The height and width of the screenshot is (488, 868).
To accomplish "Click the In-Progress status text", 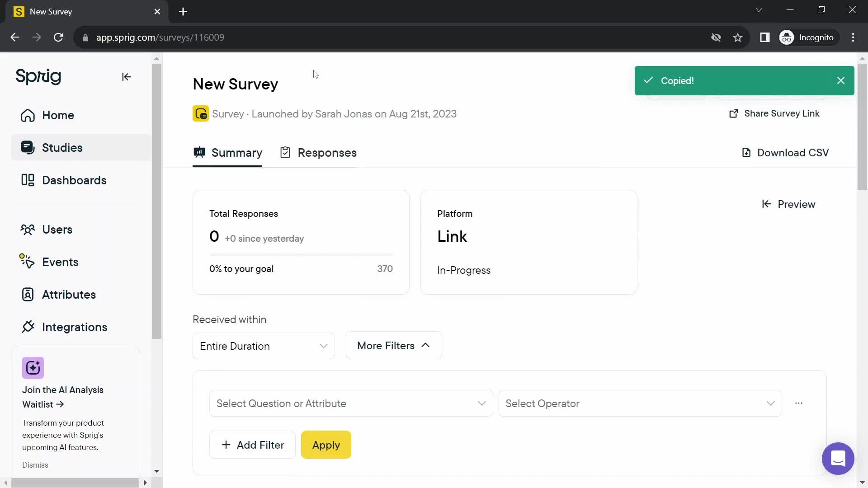I will point(464,270).
